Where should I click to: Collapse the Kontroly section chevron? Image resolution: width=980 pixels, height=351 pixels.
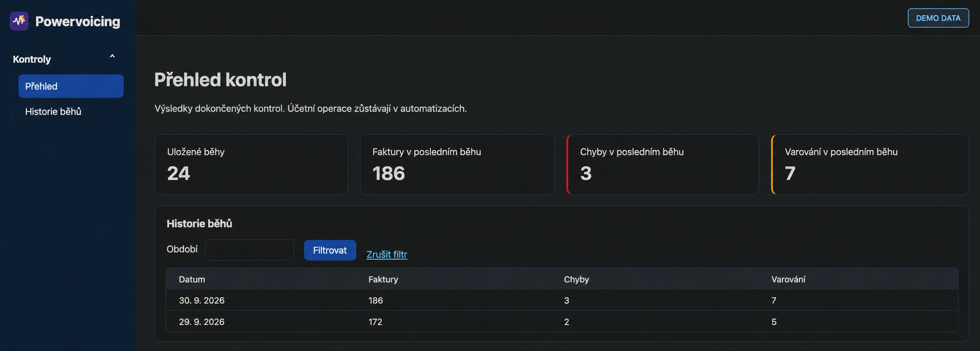[112, 57]
